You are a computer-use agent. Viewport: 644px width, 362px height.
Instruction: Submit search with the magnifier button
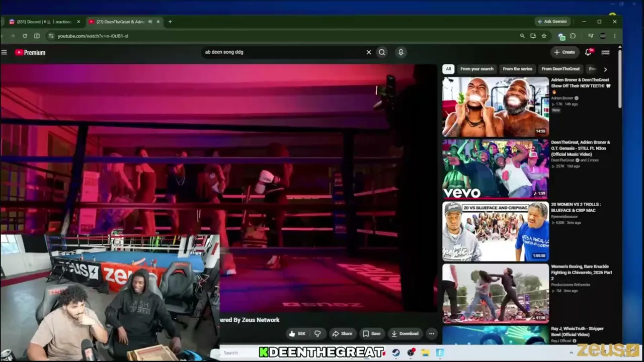(x=382, y=52)
